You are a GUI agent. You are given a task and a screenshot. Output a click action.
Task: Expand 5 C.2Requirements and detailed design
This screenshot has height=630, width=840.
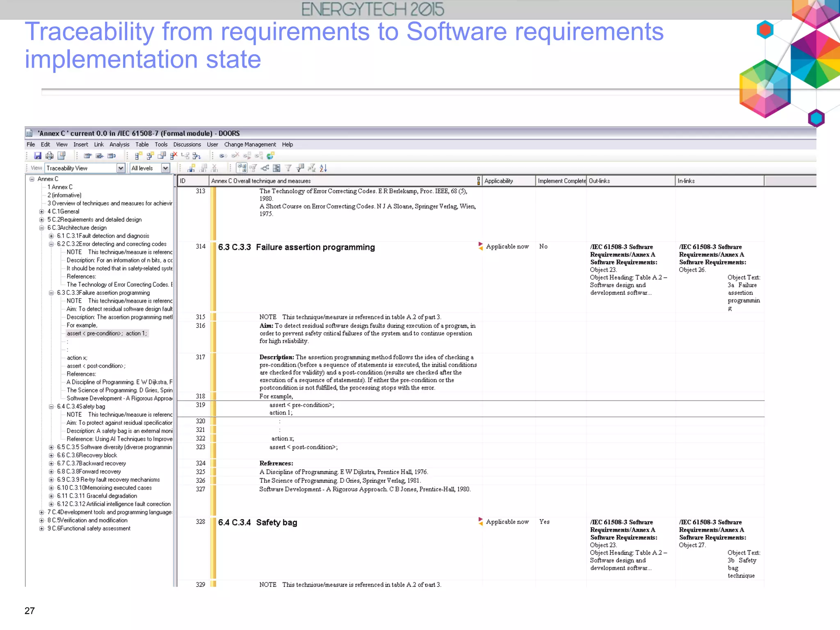[41, 220]
